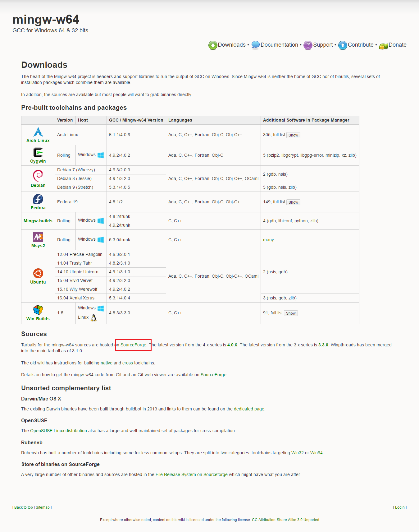This screenshot has height=532, width=419.
Task: Click the Documentation speech bubble icon
Action: pos(256,45)
